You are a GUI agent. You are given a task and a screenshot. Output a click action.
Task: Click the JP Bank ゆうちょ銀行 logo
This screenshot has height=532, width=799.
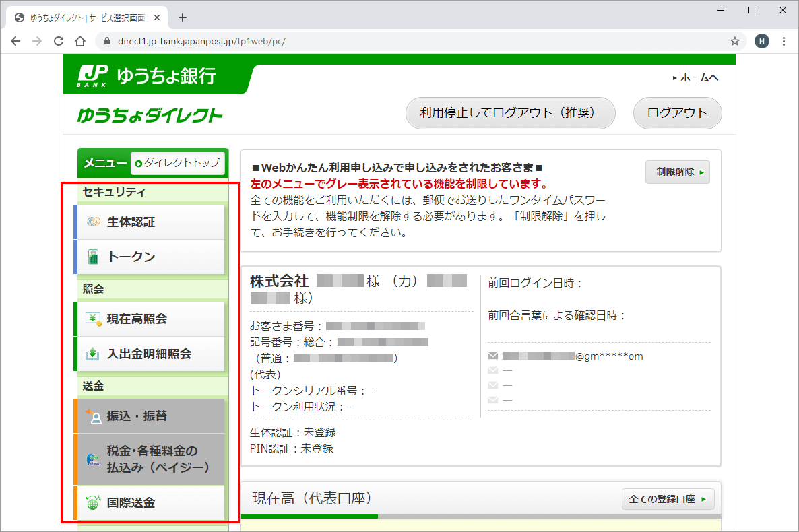[147, 76]
